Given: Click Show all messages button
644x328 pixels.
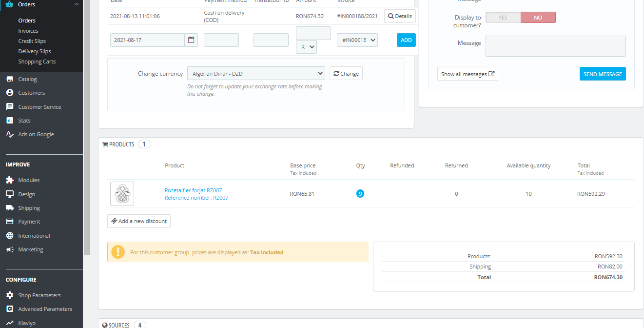Looking at the screenshot, I should click(468, 74).
